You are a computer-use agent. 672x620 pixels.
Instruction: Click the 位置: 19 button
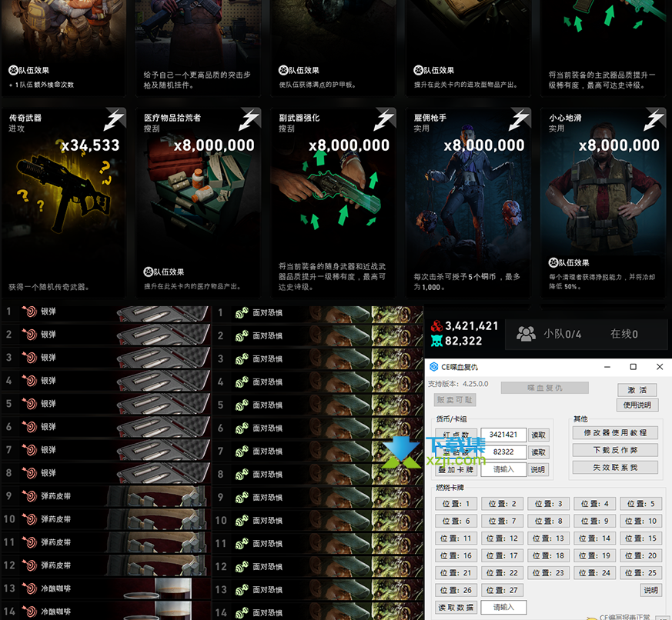594,556
